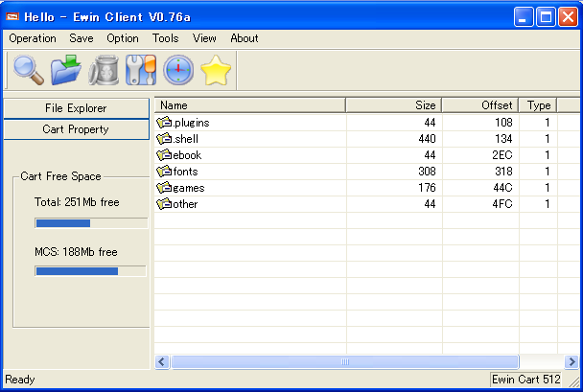Select the other row name
The width and height of the screenshot is (583, 392).
coord(185,204)
